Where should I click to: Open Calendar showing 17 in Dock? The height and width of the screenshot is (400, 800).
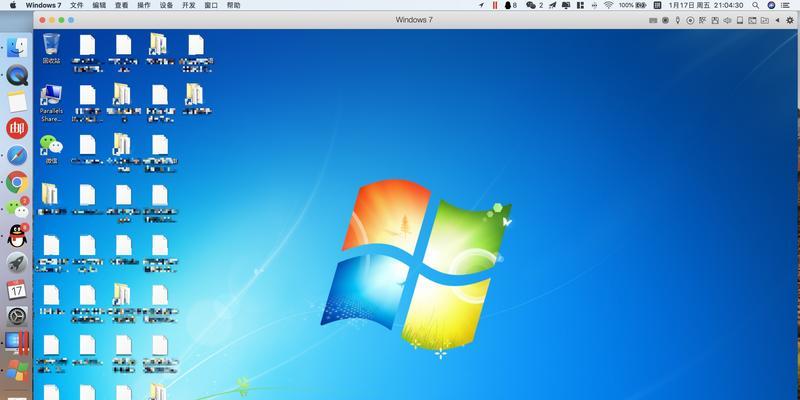[17, 289]
